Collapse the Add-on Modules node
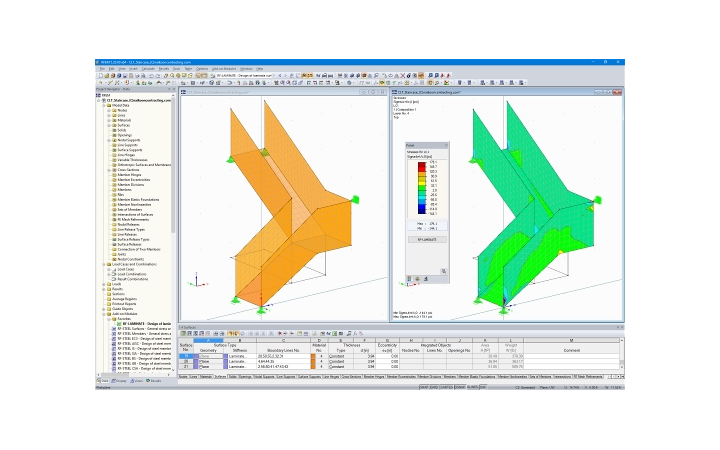The height and width of the screenshot is (450, 720). (104, 314)
